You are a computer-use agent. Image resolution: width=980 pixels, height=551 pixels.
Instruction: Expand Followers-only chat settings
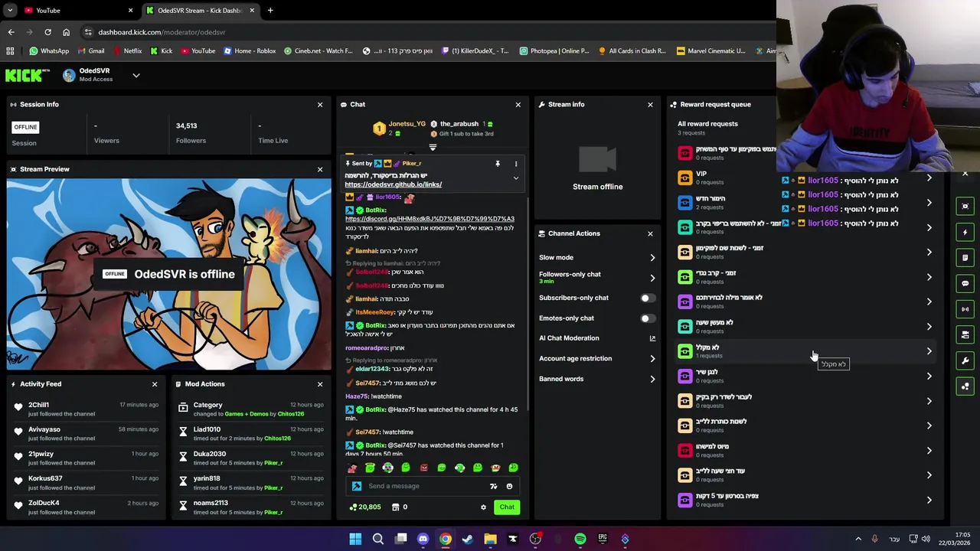652,278
